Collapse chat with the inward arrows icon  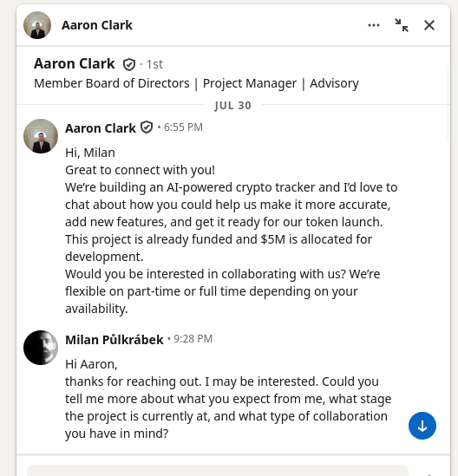(x=402, y=25)
